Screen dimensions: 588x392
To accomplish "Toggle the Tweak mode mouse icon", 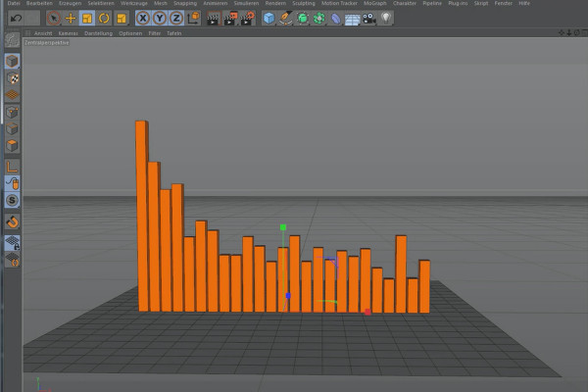I will pos(12,183).
